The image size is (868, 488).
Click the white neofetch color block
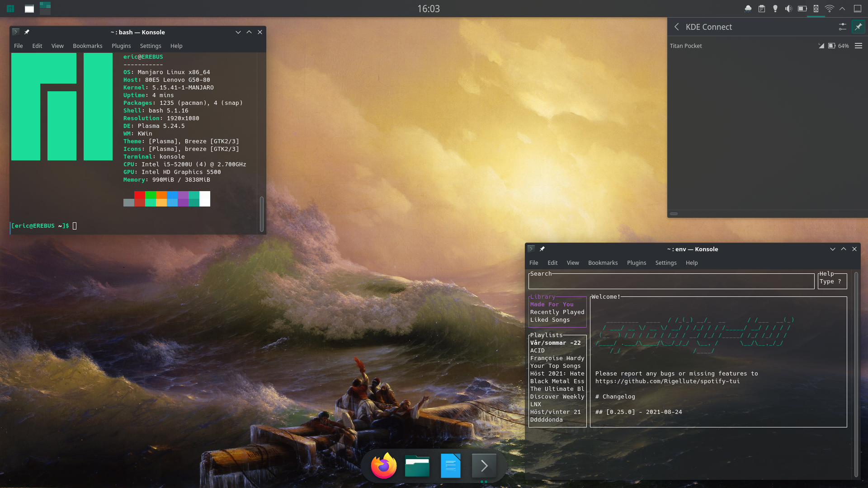click(x=205, y=199)
